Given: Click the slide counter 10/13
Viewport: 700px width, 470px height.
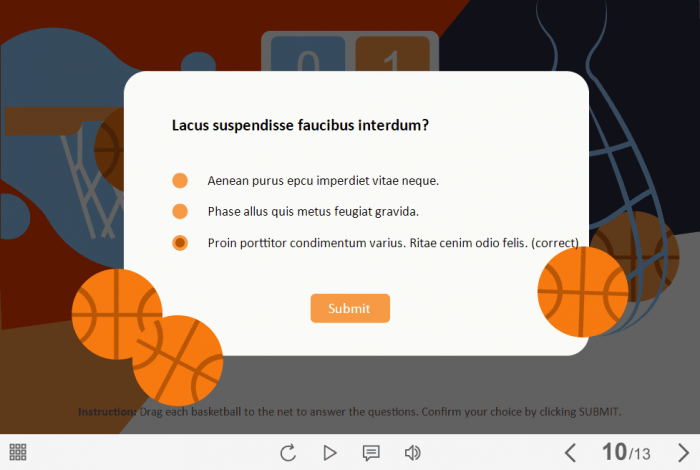Looking at the screenshot, I should click(626, 453).
